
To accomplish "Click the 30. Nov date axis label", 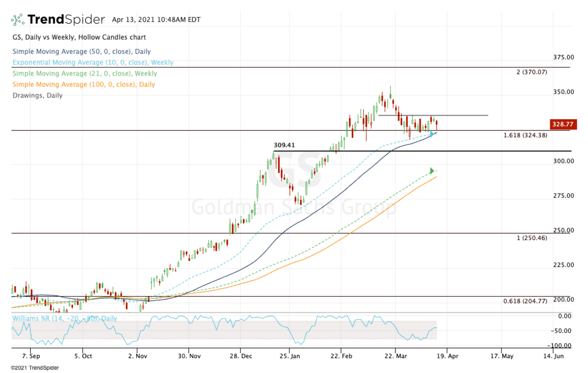I will 188,356.
